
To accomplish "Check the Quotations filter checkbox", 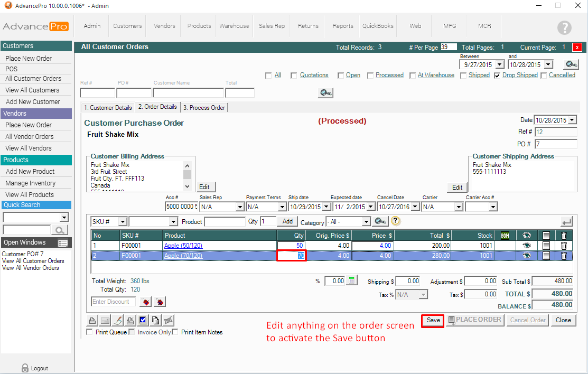I will coord(294,76).
